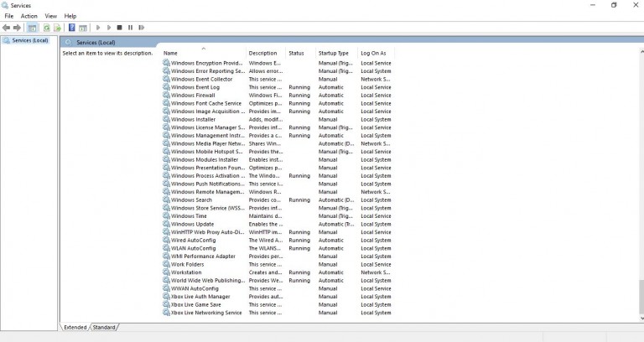
Task: Click the Export List toolbar icon
Action: pos(58,28)
